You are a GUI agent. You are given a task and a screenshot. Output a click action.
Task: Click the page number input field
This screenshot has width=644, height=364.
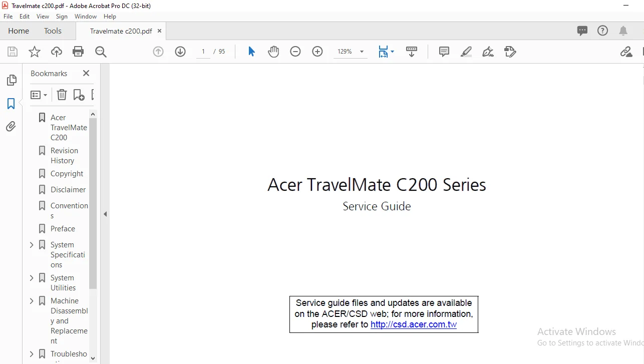point(203,52)
